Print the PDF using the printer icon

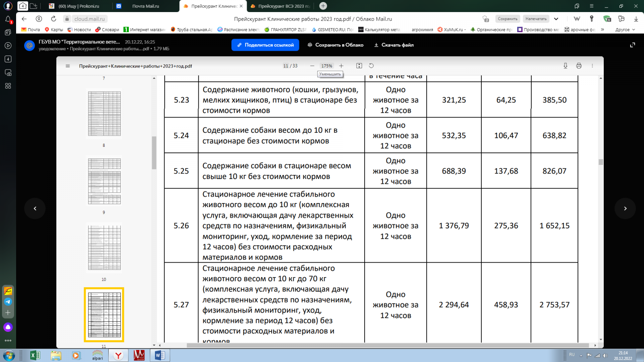pos(579,66)
